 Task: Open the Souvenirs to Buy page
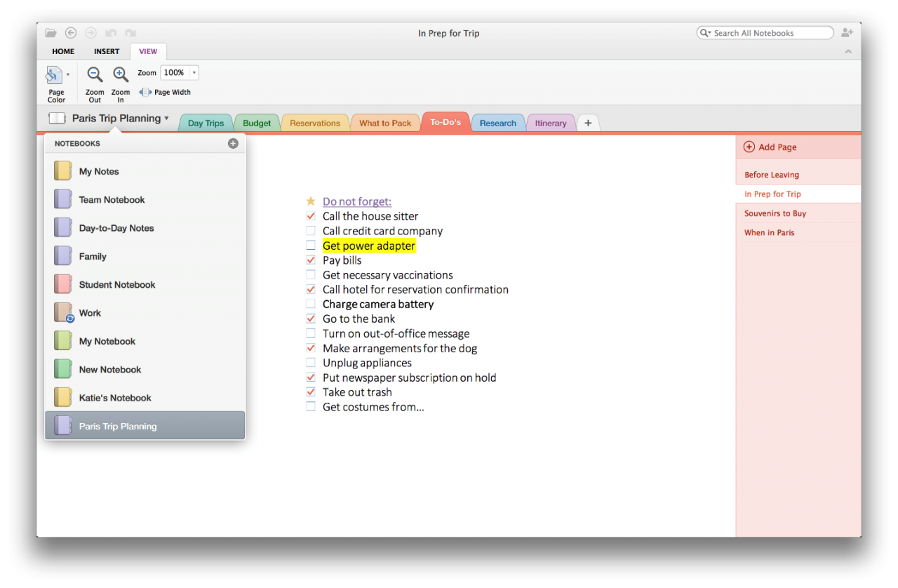775,213
